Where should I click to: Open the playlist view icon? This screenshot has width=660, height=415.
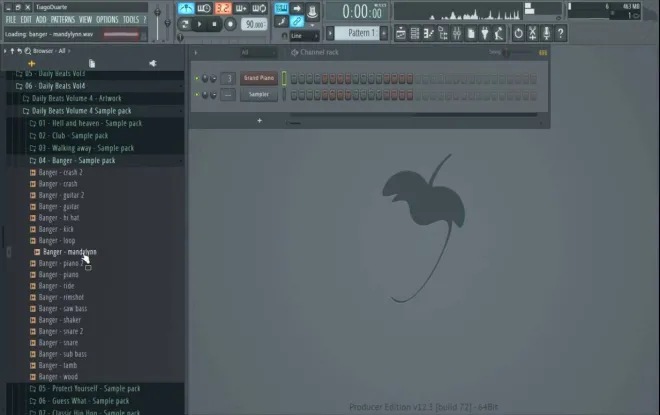pyautogui.click(x=401, y=33)
